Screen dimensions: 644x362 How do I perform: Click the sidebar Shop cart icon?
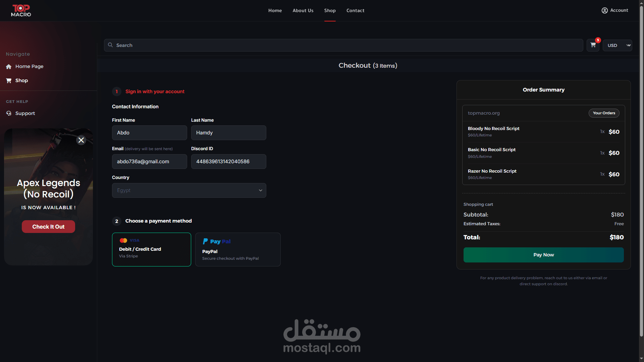click(9, 80)
